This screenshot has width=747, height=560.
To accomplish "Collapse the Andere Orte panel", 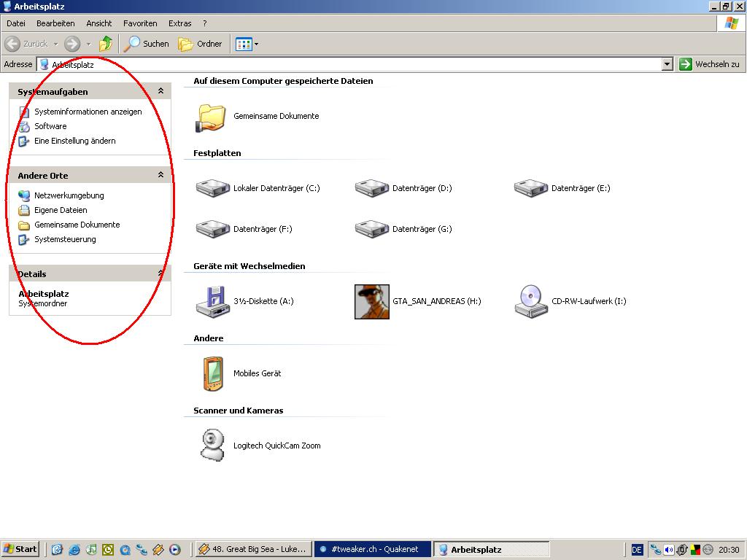I will point(160,175).
